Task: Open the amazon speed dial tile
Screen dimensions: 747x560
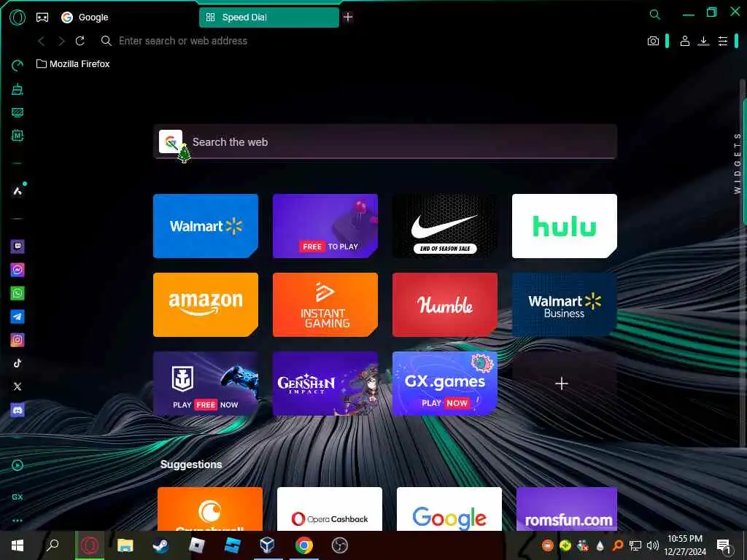Action: [x=205, y=305]
